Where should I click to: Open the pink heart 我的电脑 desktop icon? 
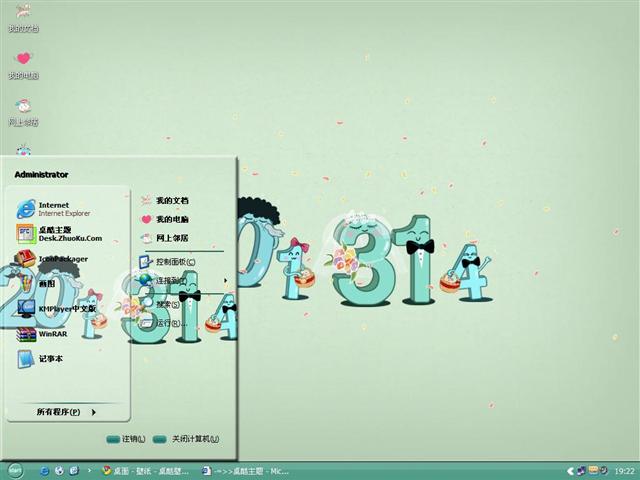[23, 64]
